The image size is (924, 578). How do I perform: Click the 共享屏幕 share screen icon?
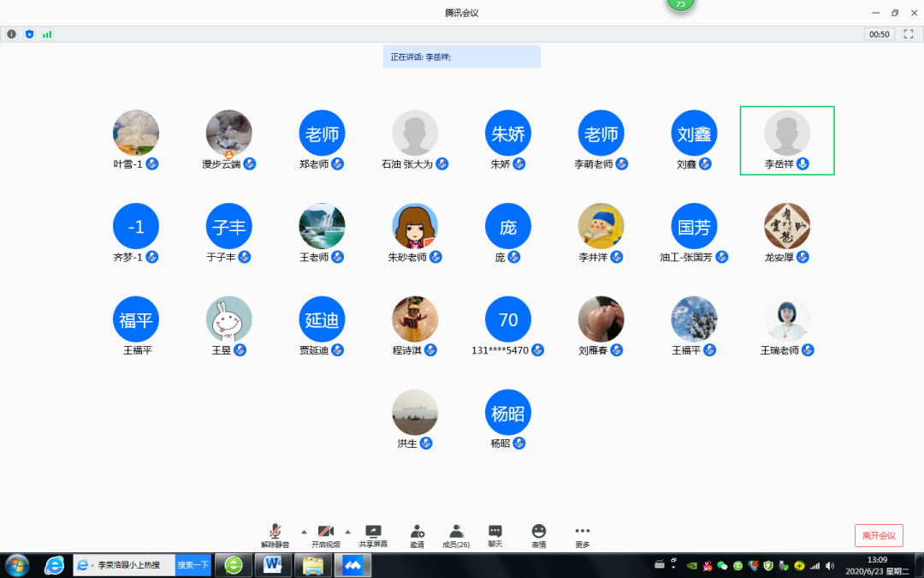coord(373,532)
